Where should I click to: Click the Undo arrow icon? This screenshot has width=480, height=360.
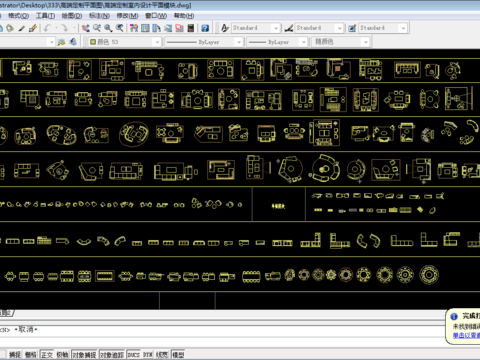47,28
